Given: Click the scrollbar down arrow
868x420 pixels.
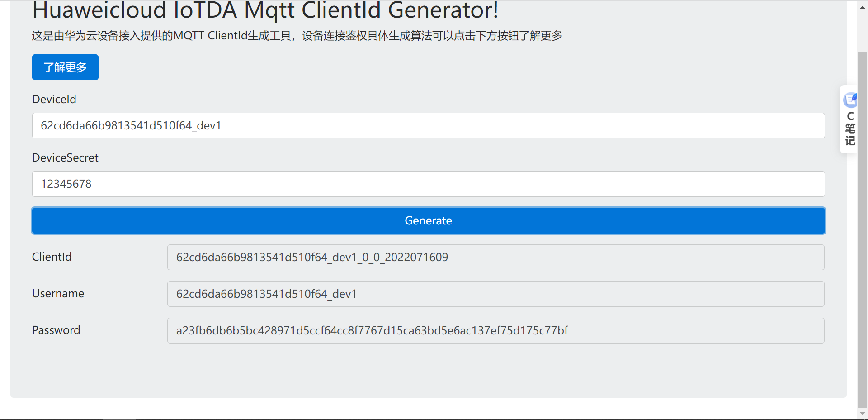Looking at the screenshot, I should pos(863,413).
